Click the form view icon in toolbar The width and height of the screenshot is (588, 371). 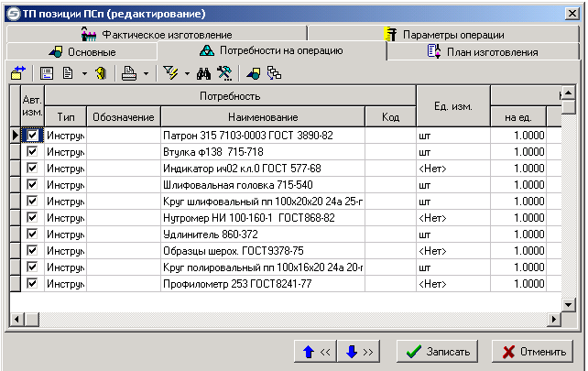pos(48,72)
